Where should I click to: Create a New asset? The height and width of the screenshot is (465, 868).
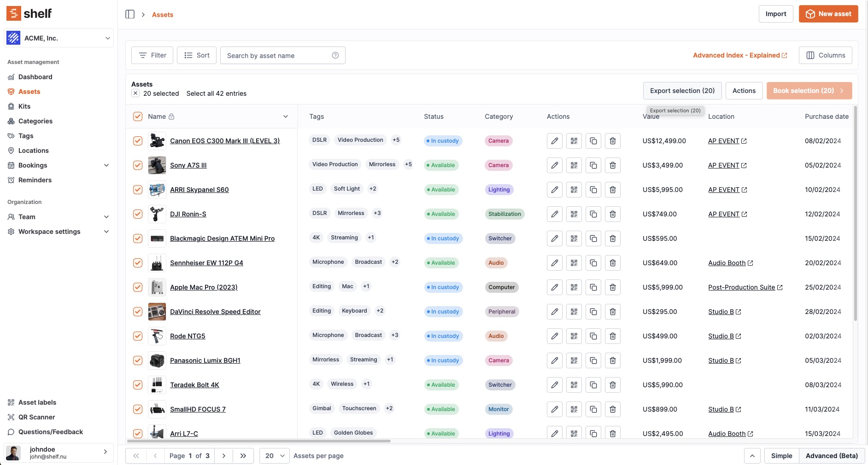click(x=828, y=14)
